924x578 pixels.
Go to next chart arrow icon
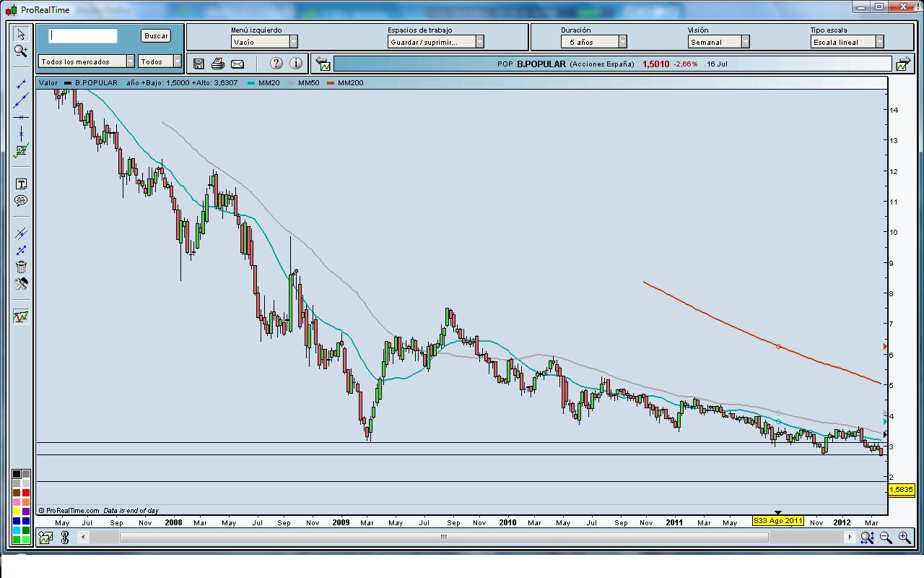902,64
